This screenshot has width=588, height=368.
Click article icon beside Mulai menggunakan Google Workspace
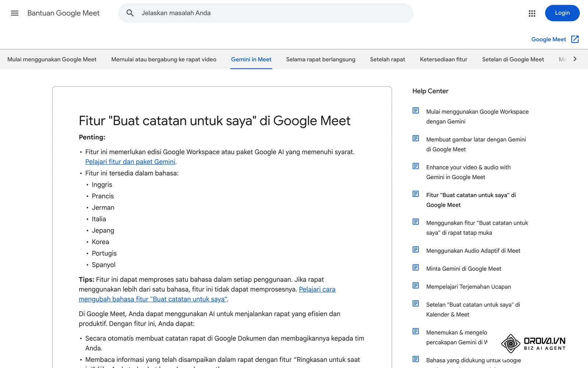tap(416, 110)
